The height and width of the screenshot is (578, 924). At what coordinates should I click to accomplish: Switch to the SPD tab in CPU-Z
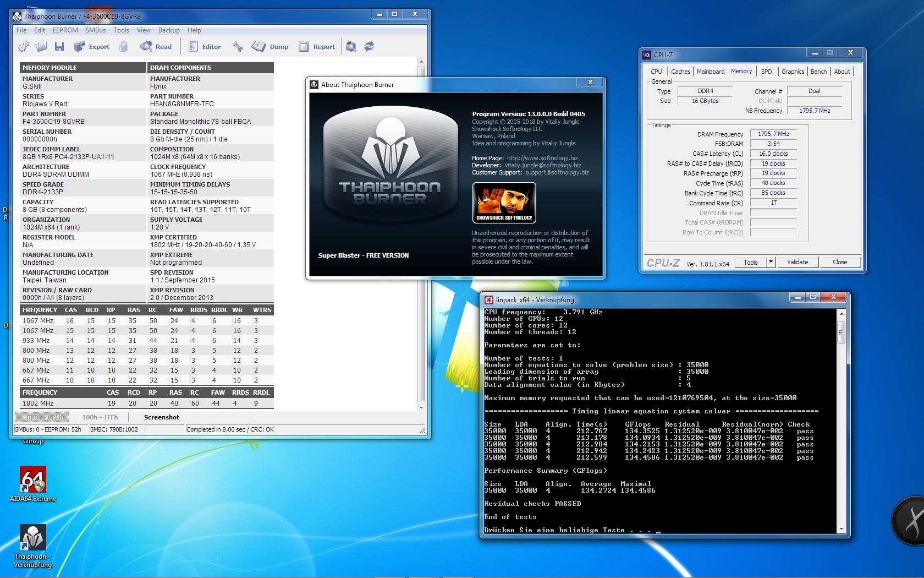point(766,72)
